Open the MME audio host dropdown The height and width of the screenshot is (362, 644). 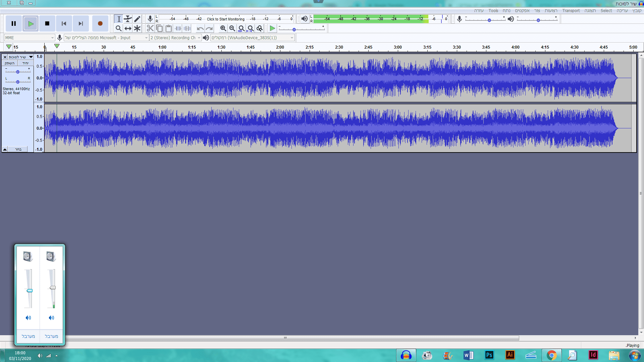[x=29, y=38]
